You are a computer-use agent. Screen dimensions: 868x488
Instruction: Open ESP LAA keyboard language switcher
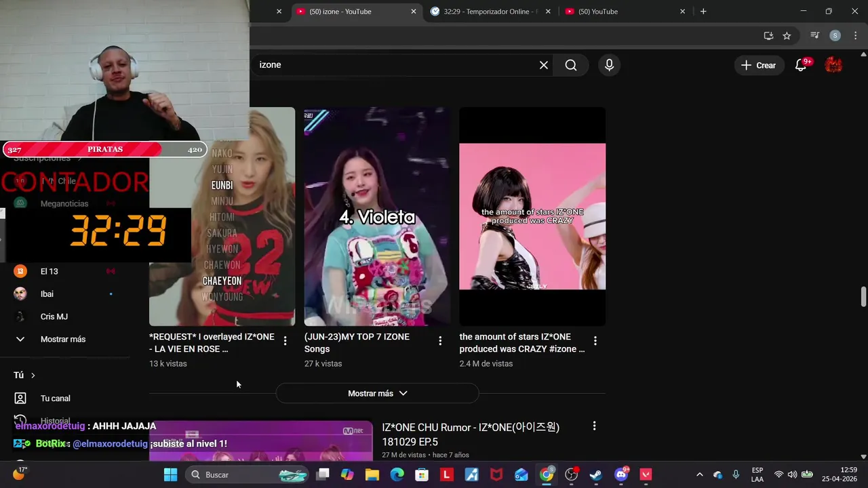pos(757,474)
